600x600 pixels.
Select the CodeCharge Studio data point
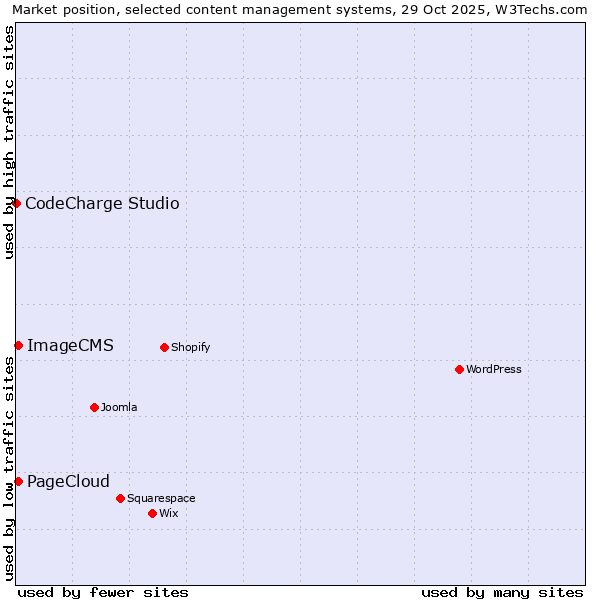[16, 203]
